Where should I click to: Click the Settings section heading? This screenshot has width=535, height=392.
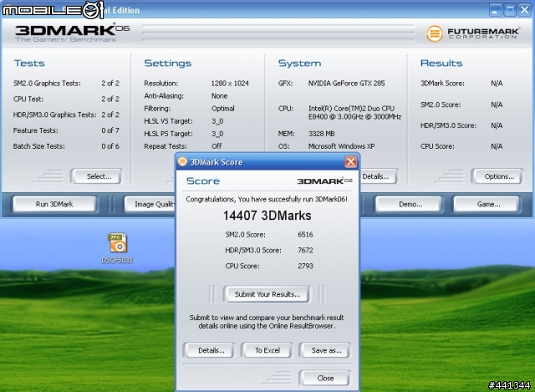coord(167,64)
